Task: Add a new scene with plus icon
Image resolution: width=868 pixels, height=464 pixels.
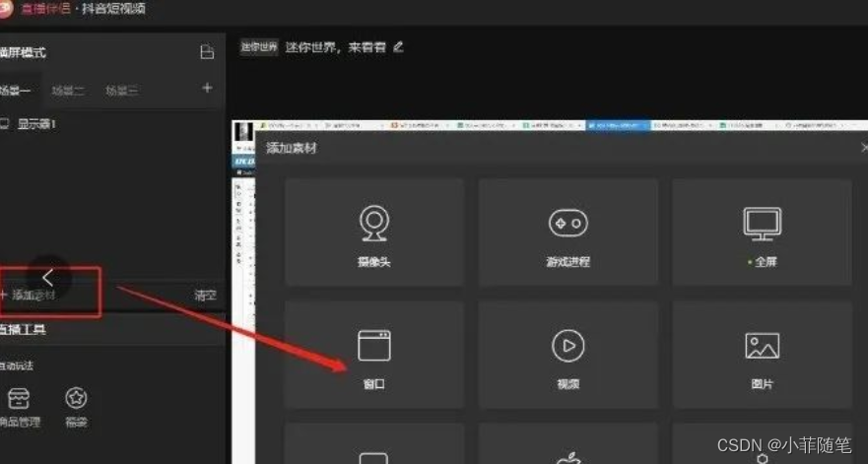Action: (207, 88)
